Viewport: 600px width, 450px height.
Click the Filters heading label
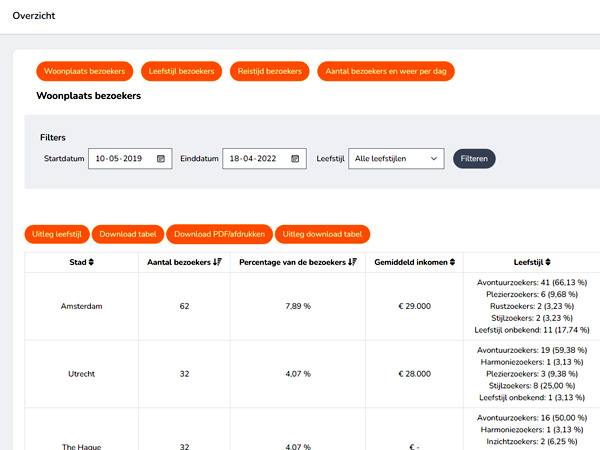click(53, 137)
